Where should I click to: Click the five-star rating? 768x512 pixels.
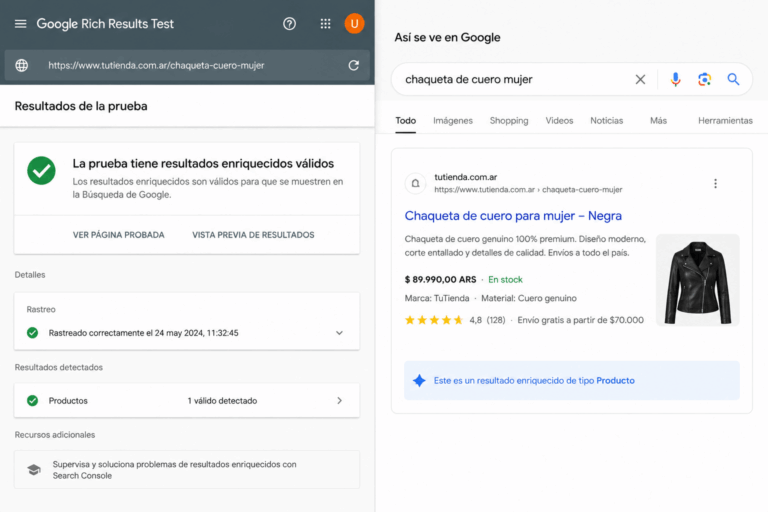click(433, 320)
